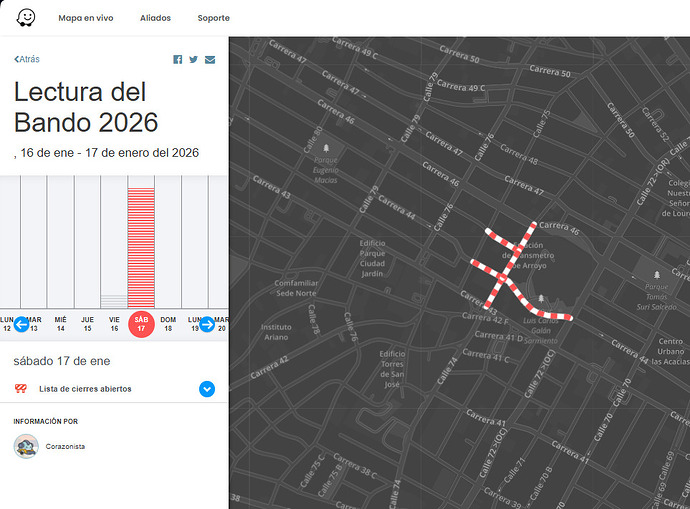This screenshot has height=509, width=690.
Task: Share the event on Facebook
Action: 178,60
